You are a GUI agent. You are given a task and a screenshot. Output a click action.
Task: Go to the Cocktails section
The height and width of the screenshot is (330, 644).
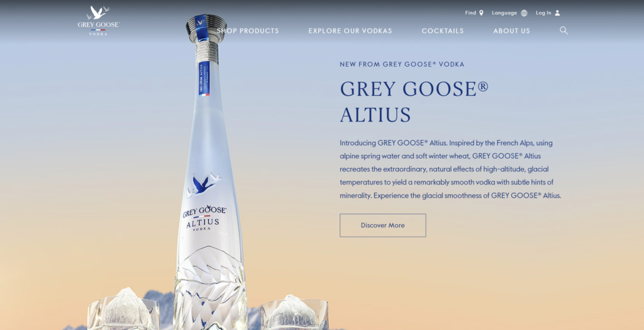pos(443,31)
